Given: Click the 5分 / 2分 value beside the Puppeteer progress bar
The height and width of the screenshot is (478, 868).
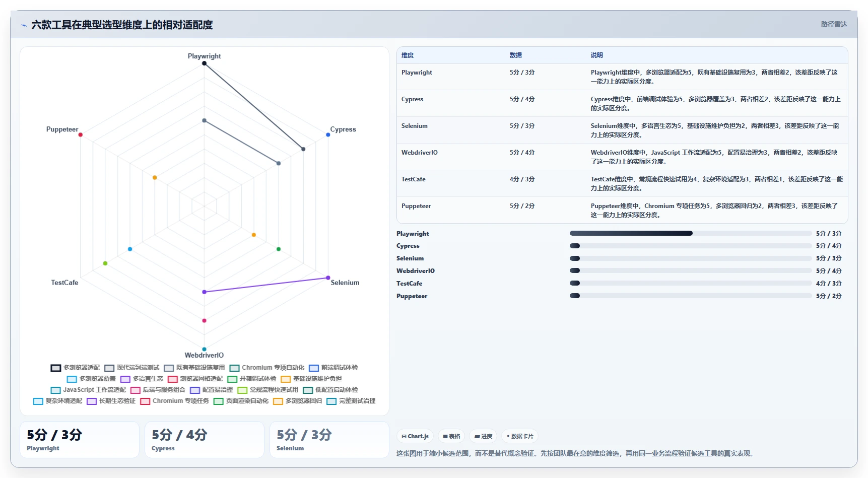Looking at the screenshot, I should coord(829,296).
